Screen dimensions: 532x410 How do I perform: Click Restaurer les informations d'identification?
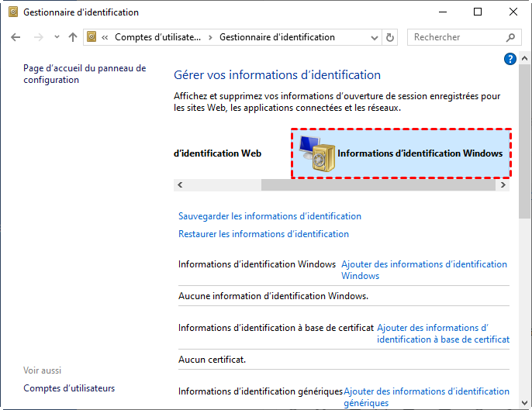[x=264, y=234]
